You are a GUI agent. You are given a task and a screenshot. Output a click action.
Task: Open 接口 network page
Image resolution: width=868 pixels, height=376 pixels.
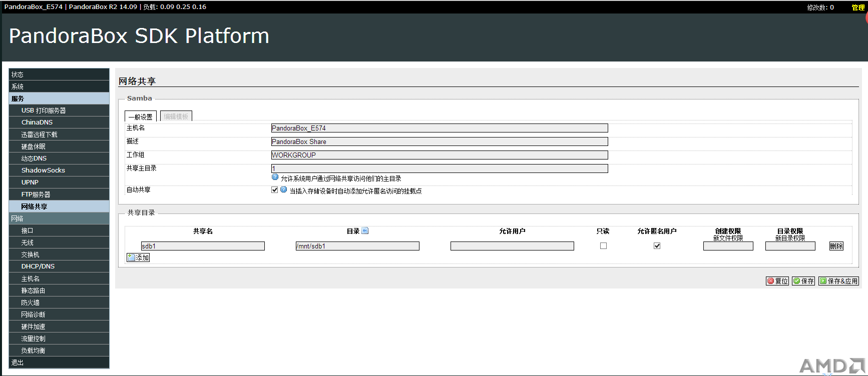pyautogui.click(x=59, y=230)
